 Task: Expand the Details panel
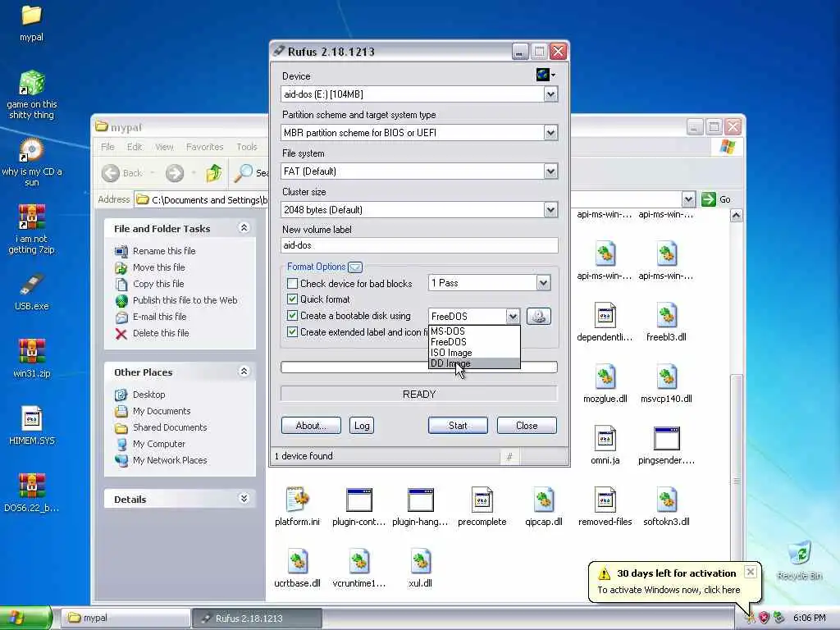[244, 499]
